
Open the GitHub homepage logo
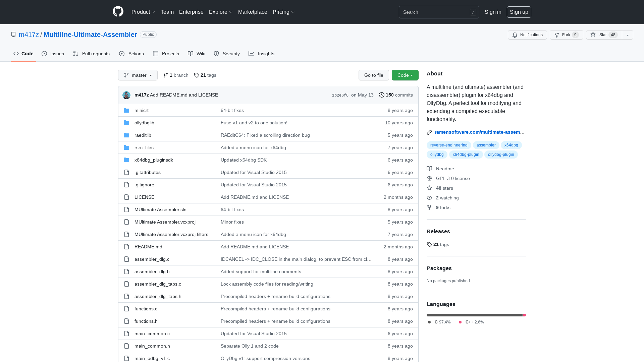pyautogui.click(x=118, y=12)
